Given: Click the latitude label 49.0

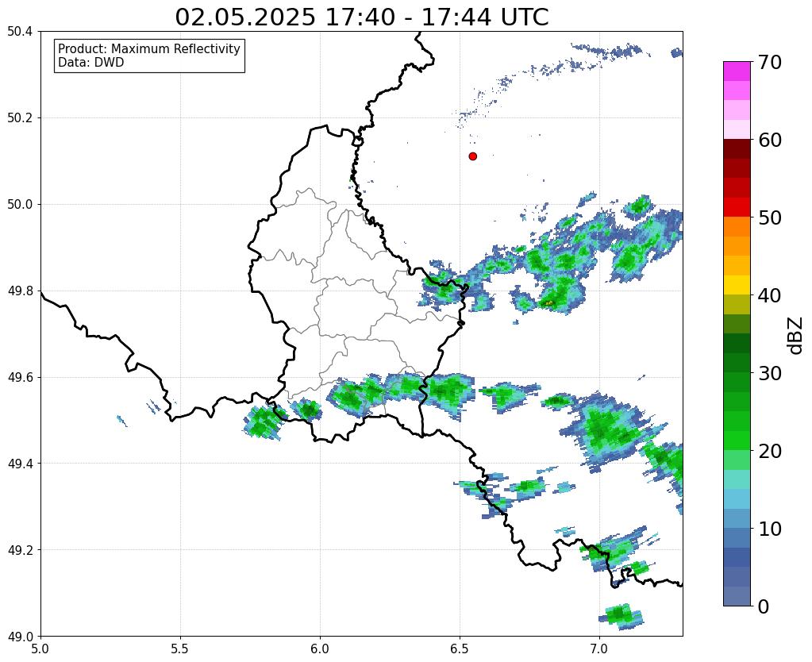Looking at the screenshot, I should (20, 637).
